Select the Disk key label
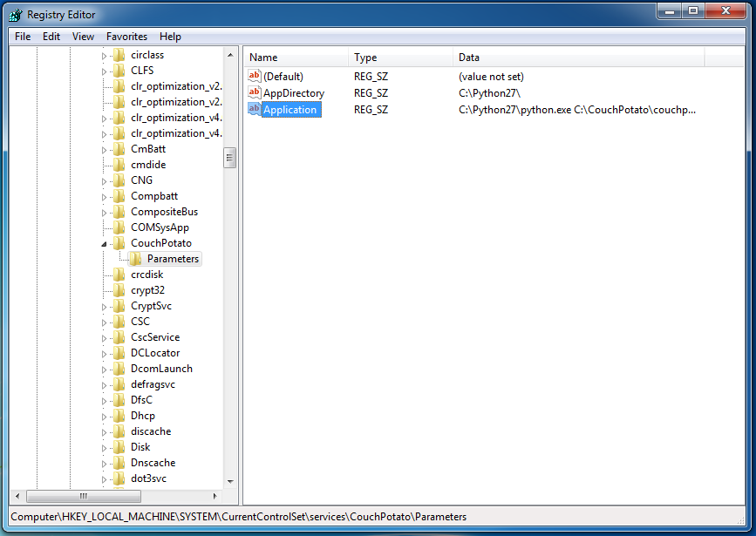Screen dimensions: 756x536 coord(140,447)
